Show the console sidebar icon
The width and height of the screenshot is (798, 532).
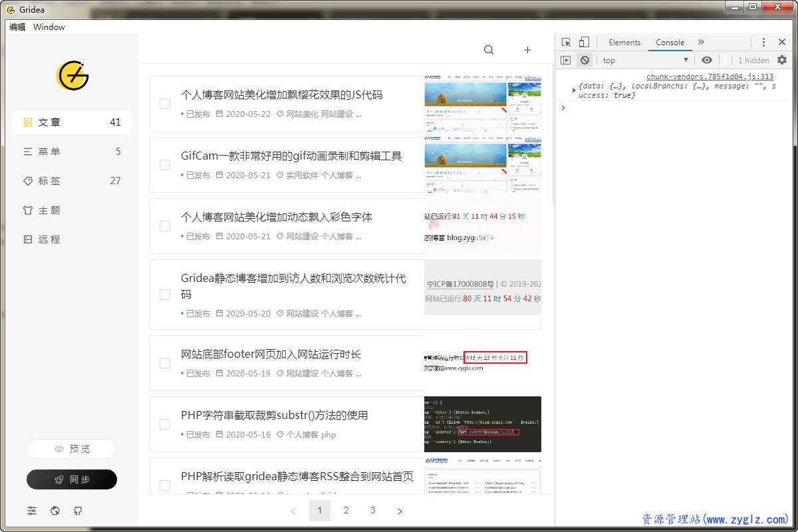pos(566,60)
